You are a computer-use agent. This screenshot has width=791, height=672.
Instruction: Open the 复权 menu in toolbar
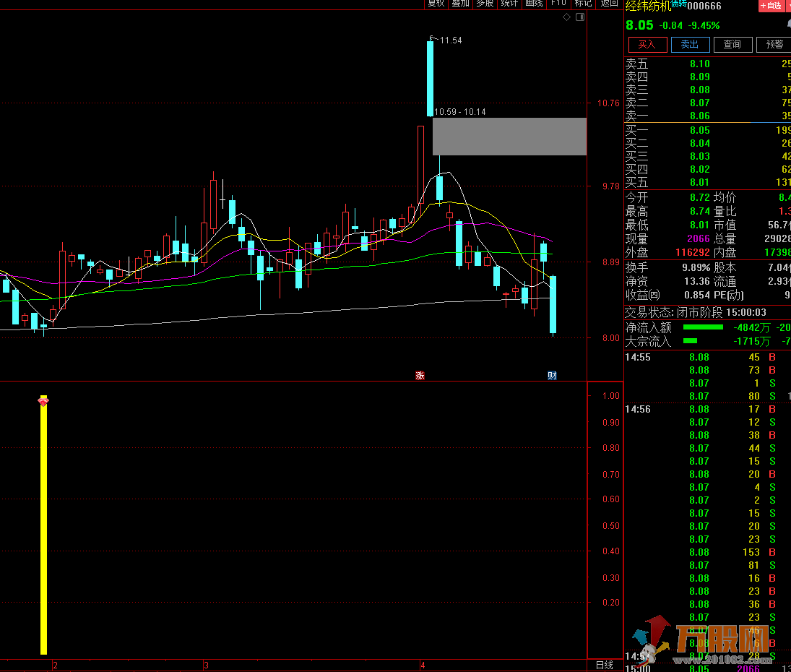436,4
